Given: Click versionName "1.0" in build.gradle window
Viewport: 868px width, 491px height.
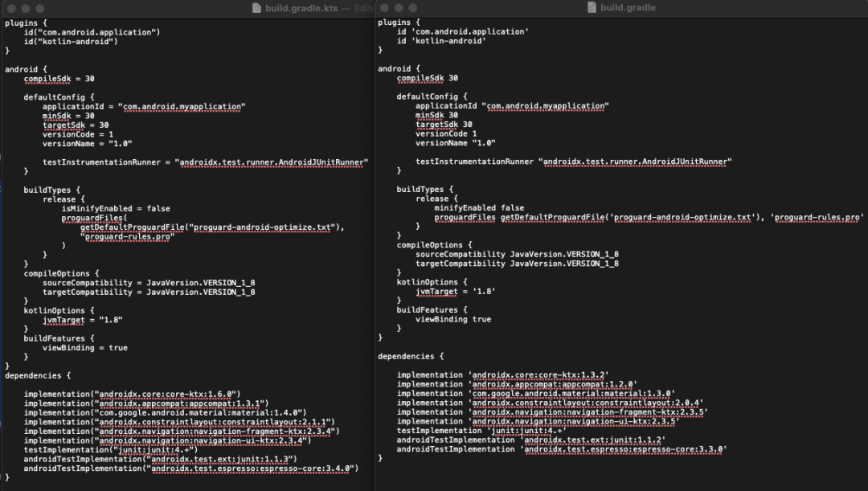Looking at the screenshot, I should pyautogui.click(x=456, y=143).
